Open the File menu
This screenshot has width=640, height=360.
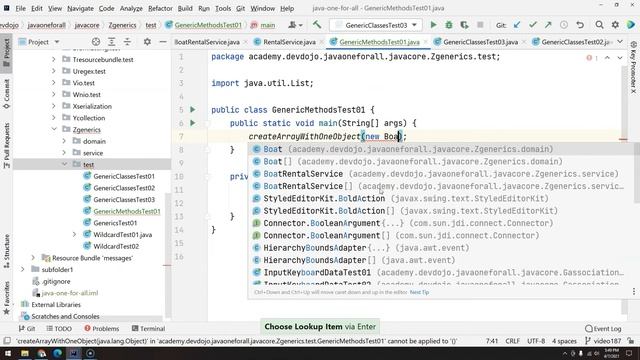[x=20, y=8]
